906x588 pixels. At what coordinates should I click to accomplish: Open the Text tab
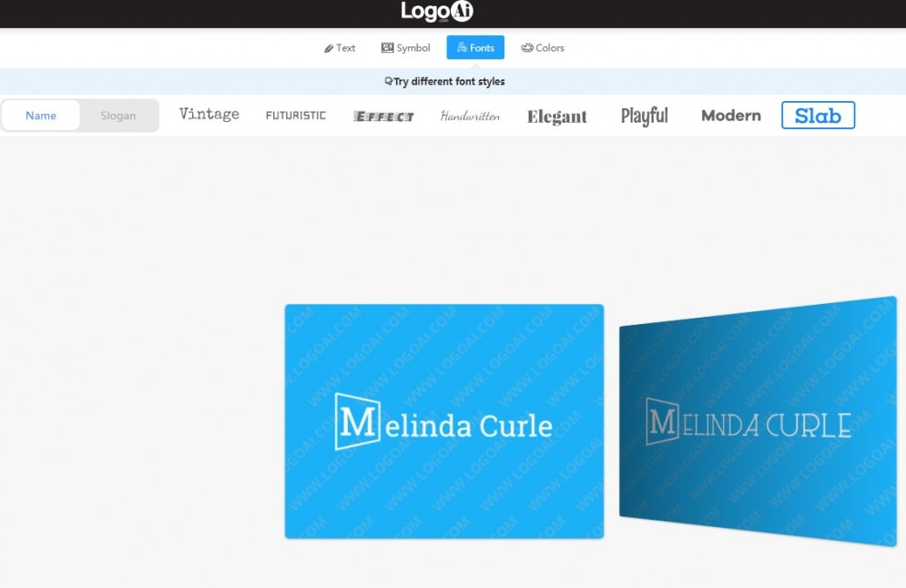(x=340, y=48)
